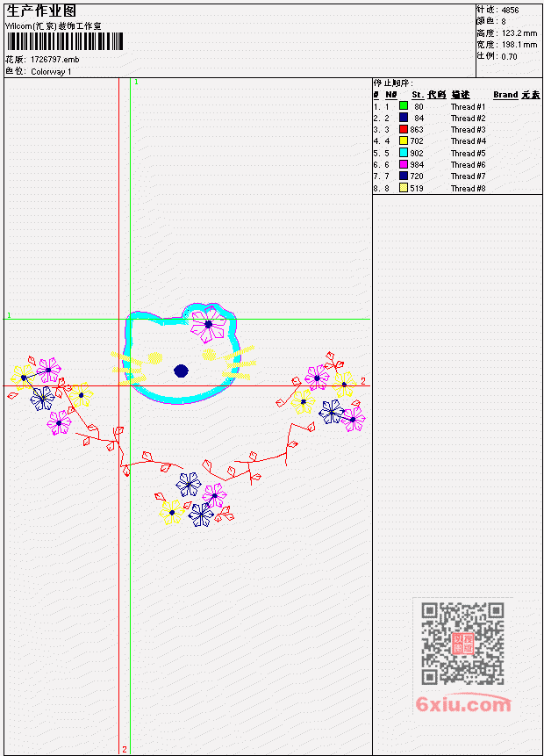Select the Colorway 1 label

pos(51,72)
